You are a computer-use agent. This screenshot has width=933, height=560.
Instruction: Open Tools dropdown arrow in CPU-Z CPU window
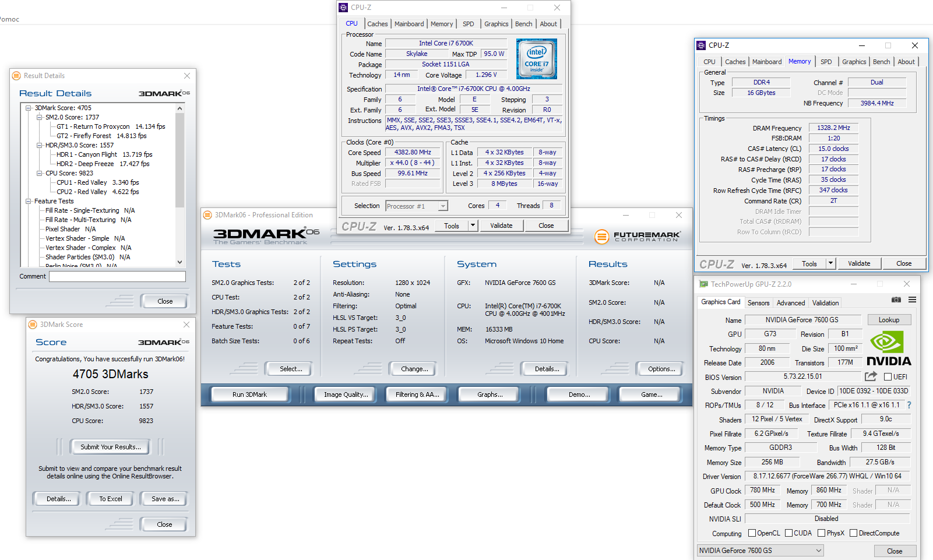coord(473,226)
